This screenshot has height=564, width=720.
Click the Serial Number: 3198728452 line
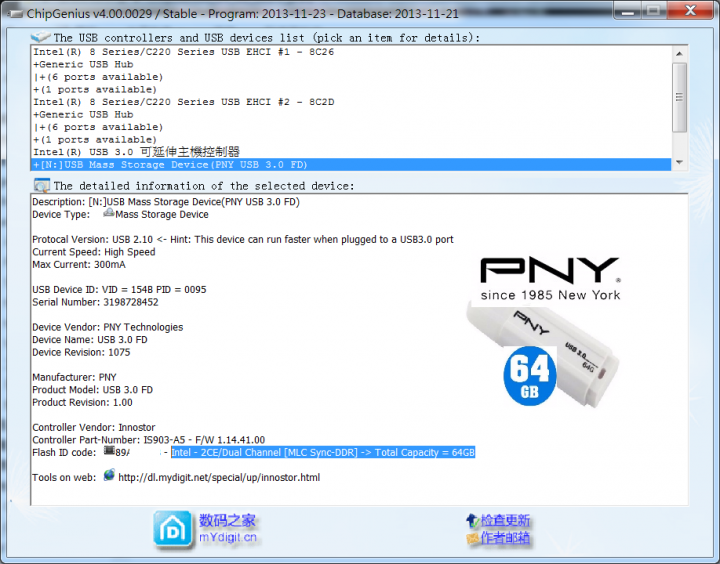click(x=95, y=302)
